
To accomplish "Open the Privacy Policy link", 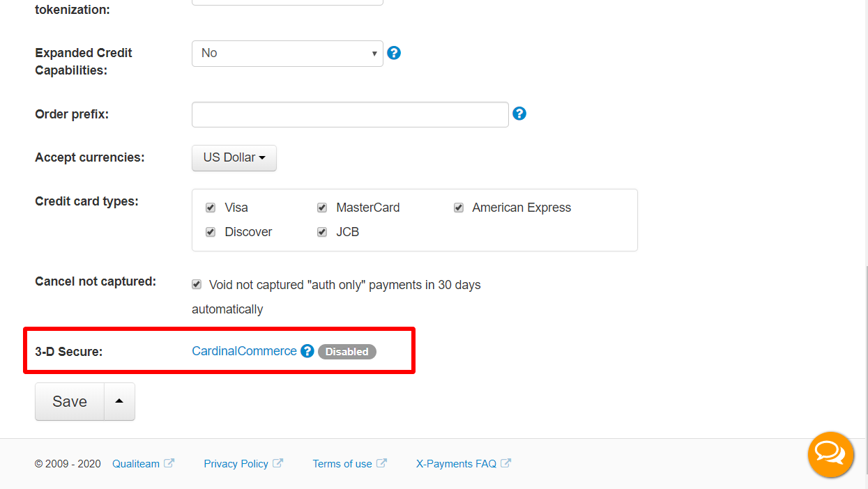I will coord(236,463).
